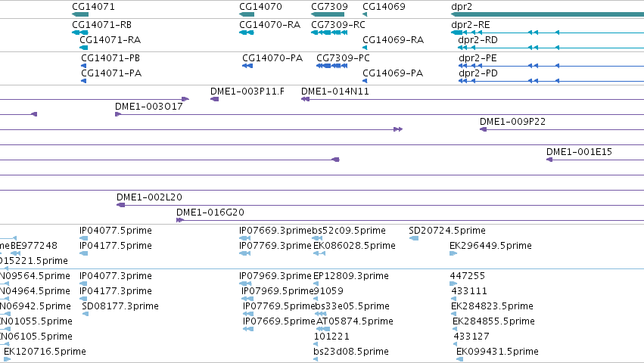Select the 433111 feature label
Viewport: 644px width, 363px height.
(x=469, y=291)
